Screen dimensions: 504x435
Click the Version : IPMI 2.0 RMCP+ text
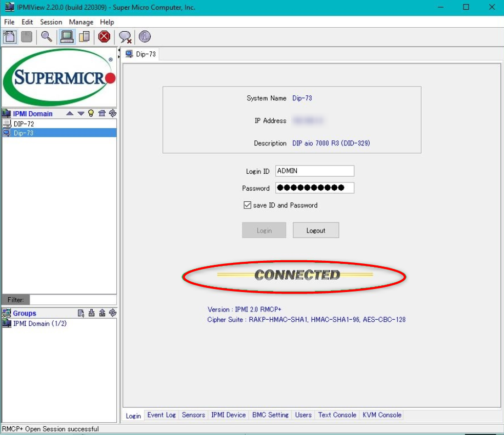244,309
